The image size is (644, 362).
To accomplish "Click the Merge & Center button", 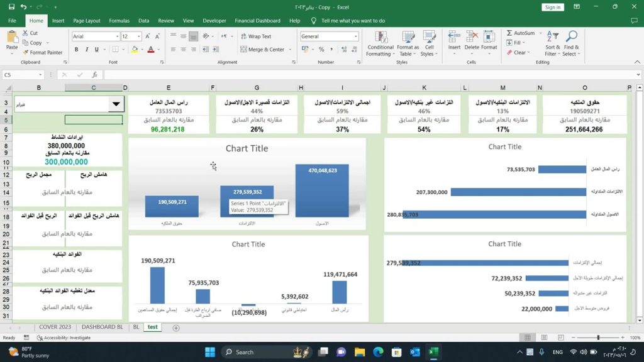I will tap(262, 49).
